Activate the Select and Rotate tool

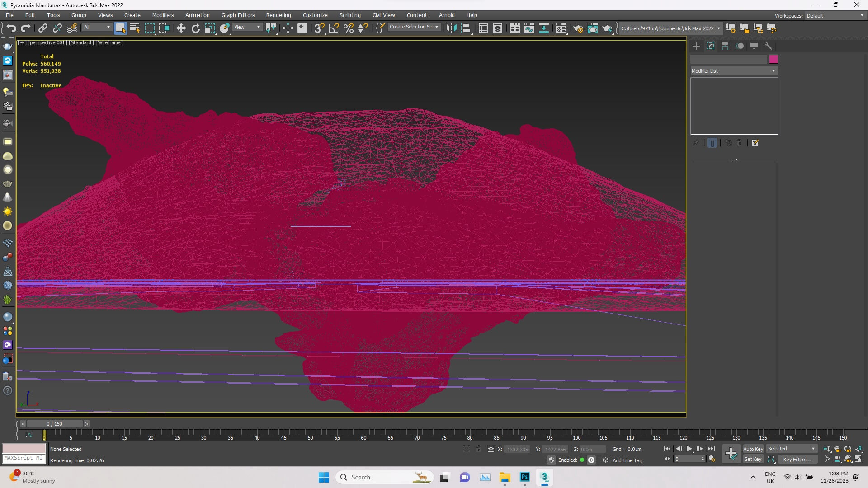click(195, 28)
